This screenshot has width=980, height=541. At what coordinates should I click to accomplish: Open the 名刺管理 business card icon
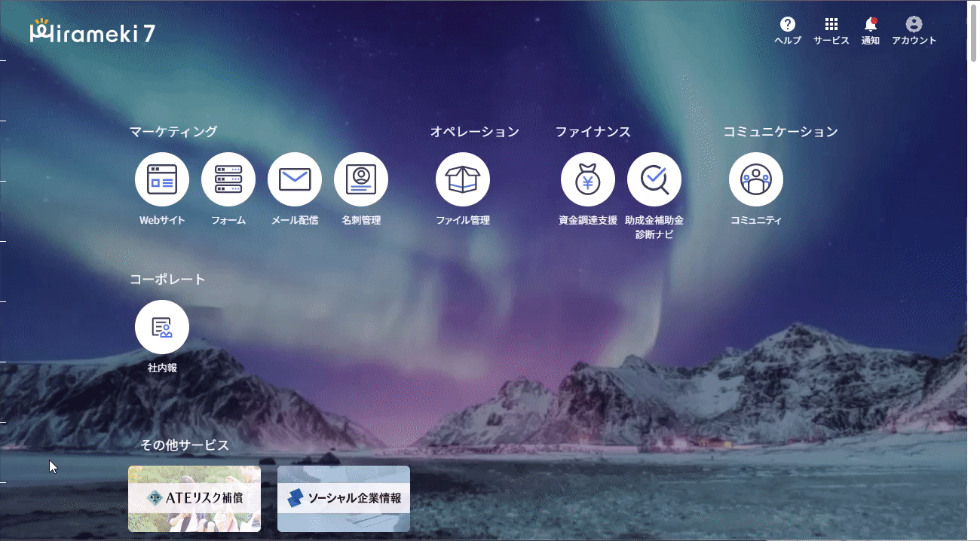(x=361, y=179)
